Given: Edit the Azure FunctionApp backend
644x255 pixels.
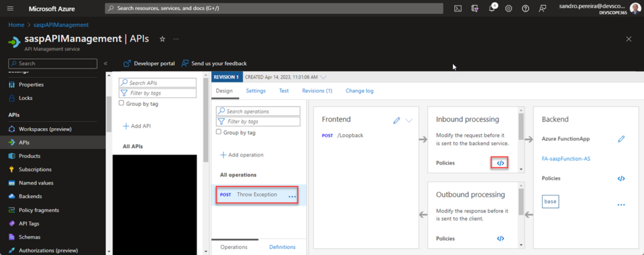Looking at the screenshot, I should coord(621,139).
